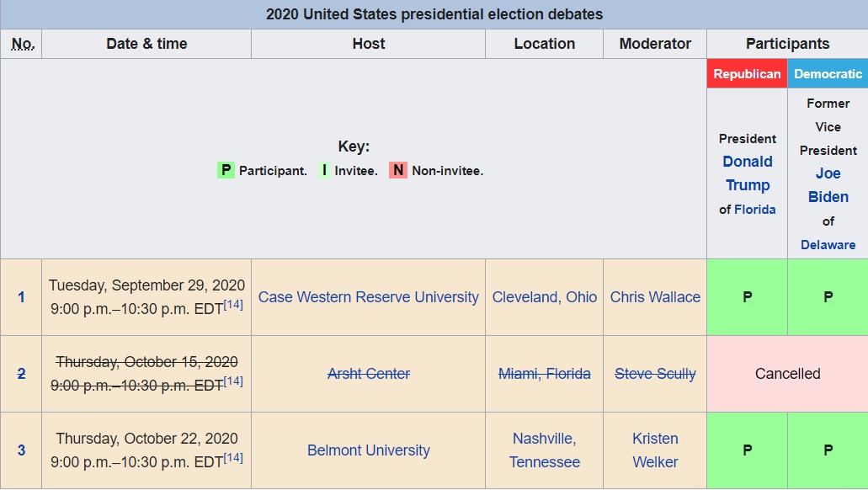Click debate number 1 link
Image resolution: width=868 pixels, height=490 pixels.
(21, 297)
